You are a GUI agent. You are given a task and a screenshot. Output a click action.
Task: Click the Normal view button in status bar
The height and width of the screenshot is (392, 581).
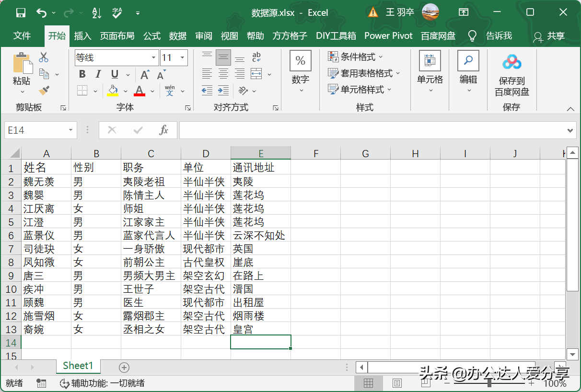(368, 383)
